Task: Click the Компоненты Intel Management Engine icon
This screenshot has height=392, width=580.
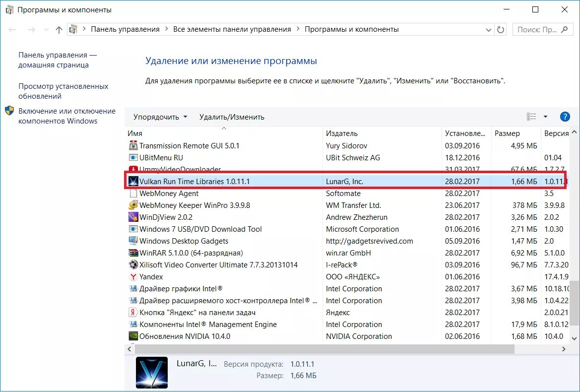Action: coord(133,325)
